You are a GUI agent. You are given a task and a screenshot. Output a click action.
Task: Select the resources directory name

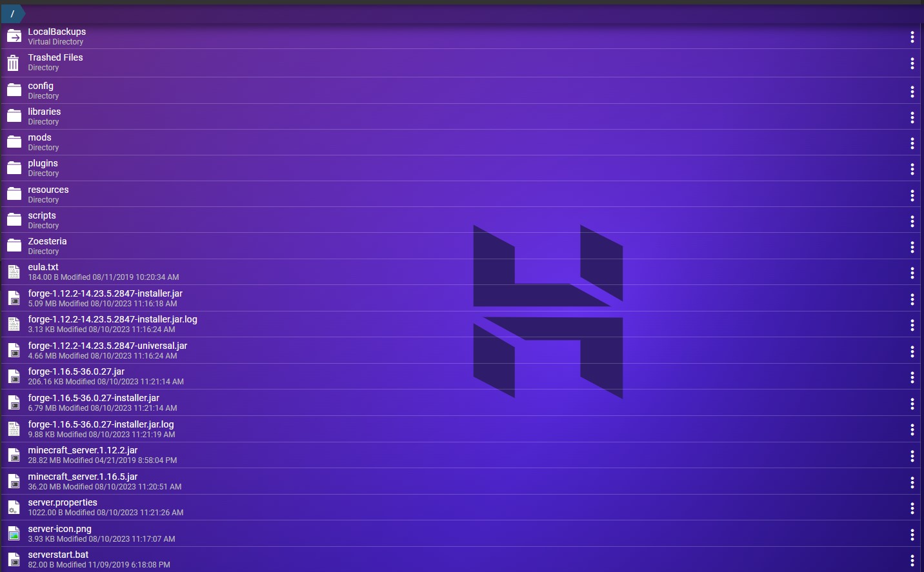coord(48,190)
